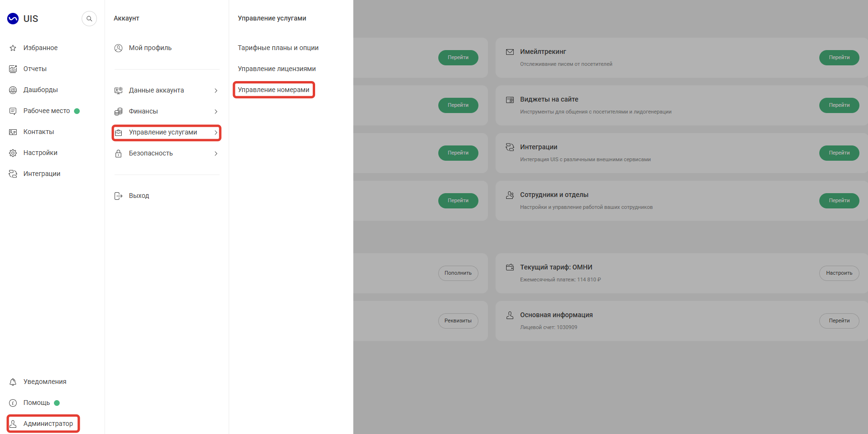Click the UIS logo
Viewport: 868px width, 434px height.
(22, 19)
